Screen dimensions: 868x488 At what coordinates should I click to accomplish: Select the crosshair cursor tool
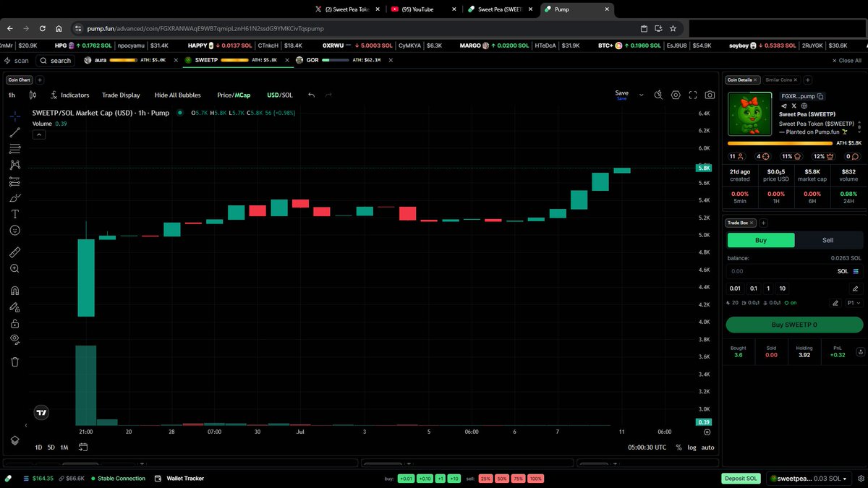coord(14,116)
